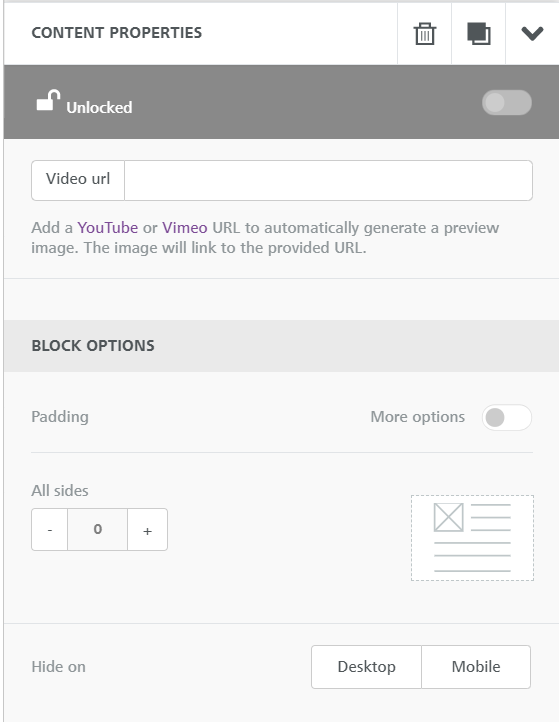
Task: Click the trash delete icon
Action: tap(425, 34)
